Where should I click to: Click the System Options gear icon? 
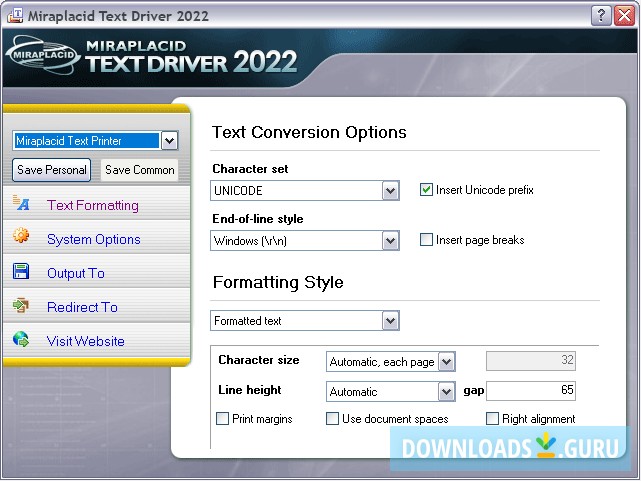tap(21, 235)
